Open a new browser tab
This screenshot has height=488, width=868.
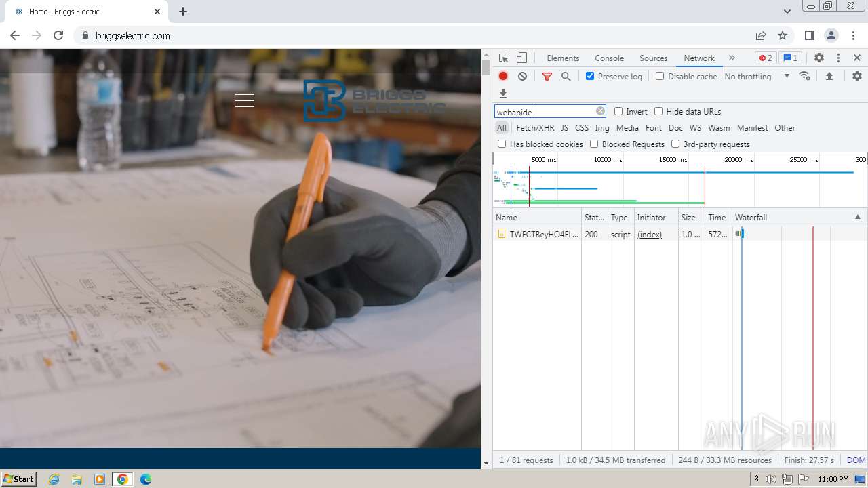[183, 12]
